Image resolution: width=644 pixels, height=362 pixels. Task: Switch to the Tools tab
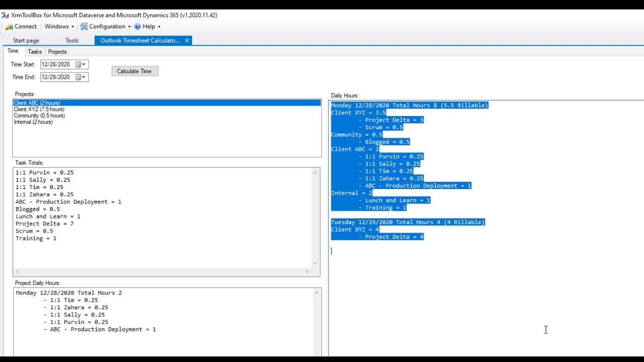[72, 40]
